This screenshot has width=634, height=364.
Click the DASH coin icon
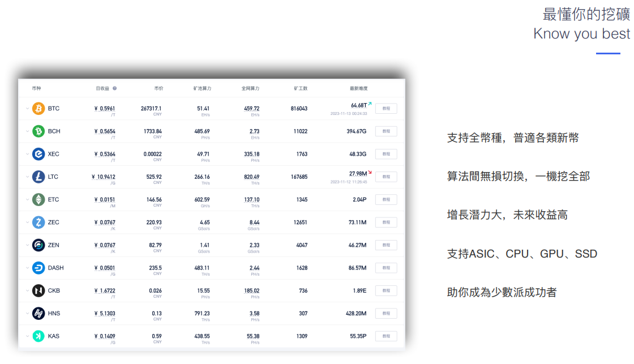pos(38,268)
